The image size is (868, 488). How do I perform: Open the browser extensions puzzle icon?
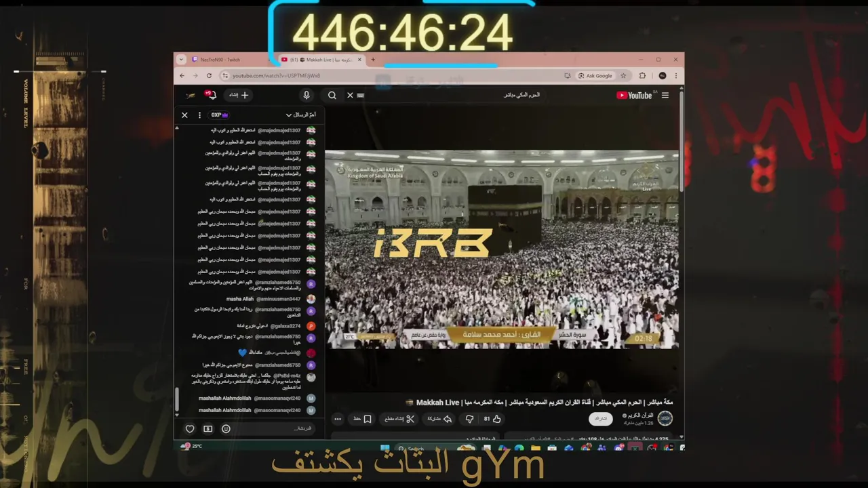click(x=643, y=76)
